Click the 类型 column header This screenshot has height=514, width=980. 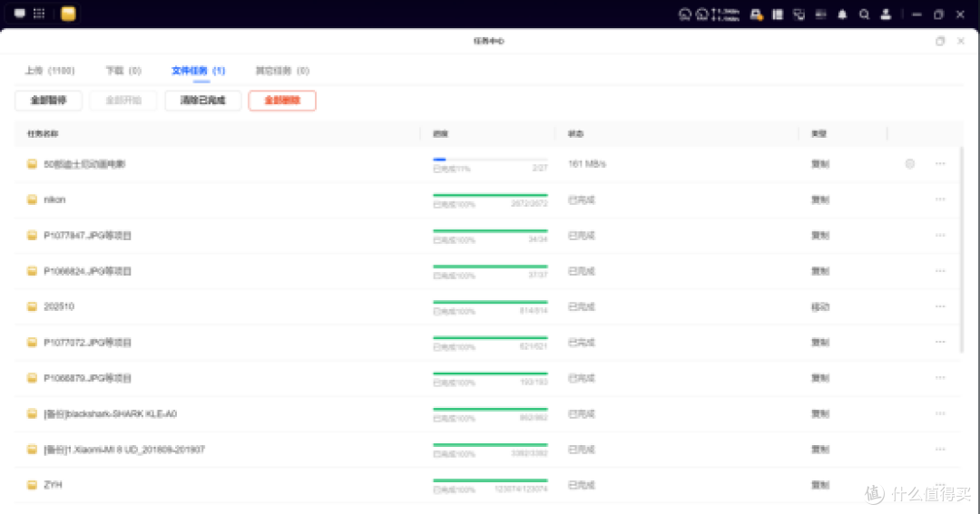point(818,133)
